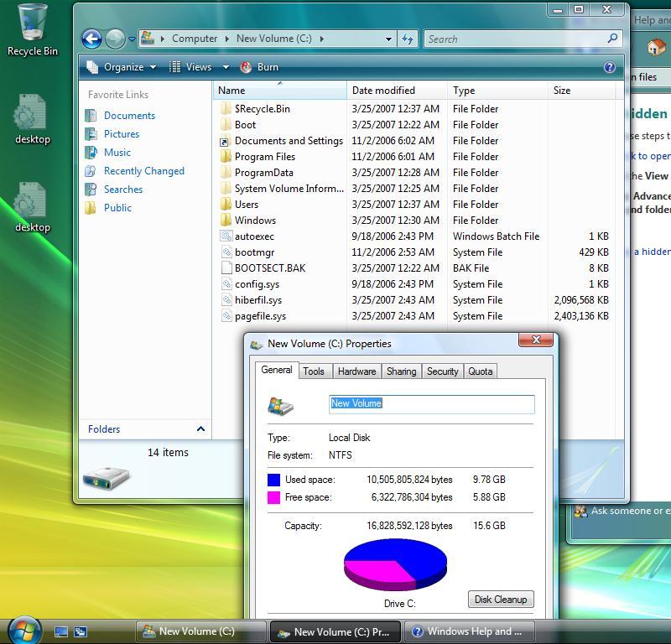The width and height of the screenshot is (671, 644).
Task: Click breadcrumb arrow after Computer
Action: pyautogui.click(x=226, y=39)
